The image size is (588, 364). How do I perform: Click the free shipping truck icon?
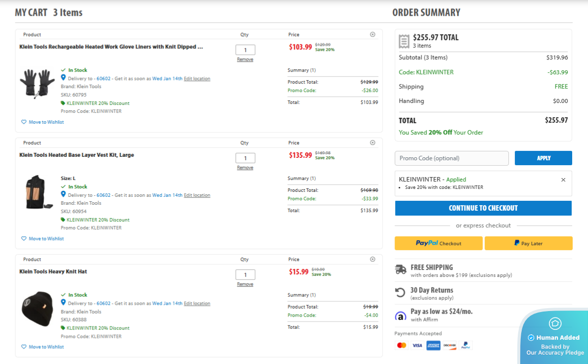[x=401, y=270]
